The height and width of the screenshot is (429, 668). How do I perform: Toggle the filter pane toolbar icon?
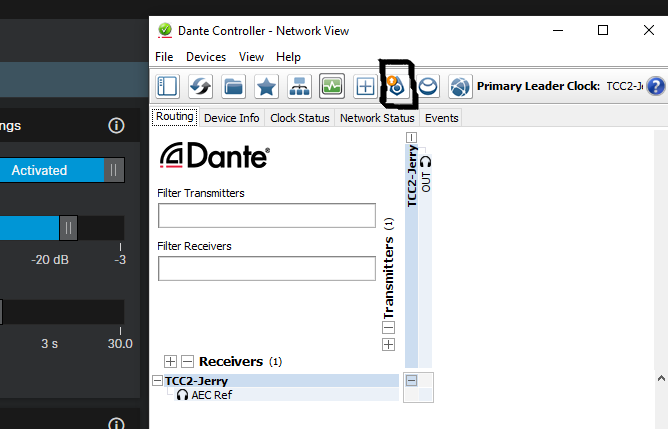[167, 86]
